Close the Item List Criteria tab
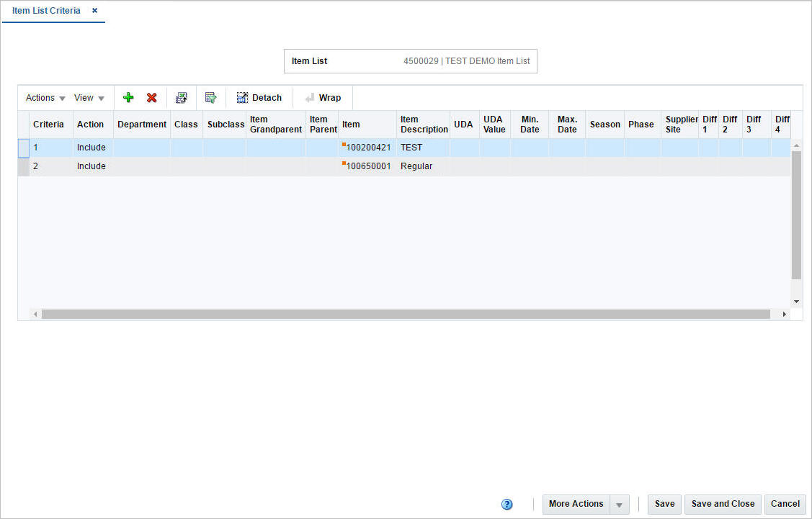The image size is (812, 519). coord(94,11)
